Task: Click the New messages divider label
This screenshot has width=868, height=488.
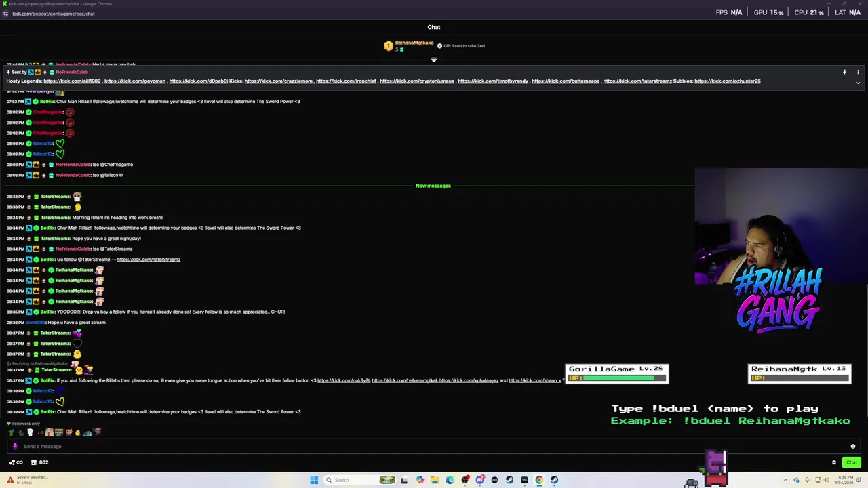Action: pos(433,186)
